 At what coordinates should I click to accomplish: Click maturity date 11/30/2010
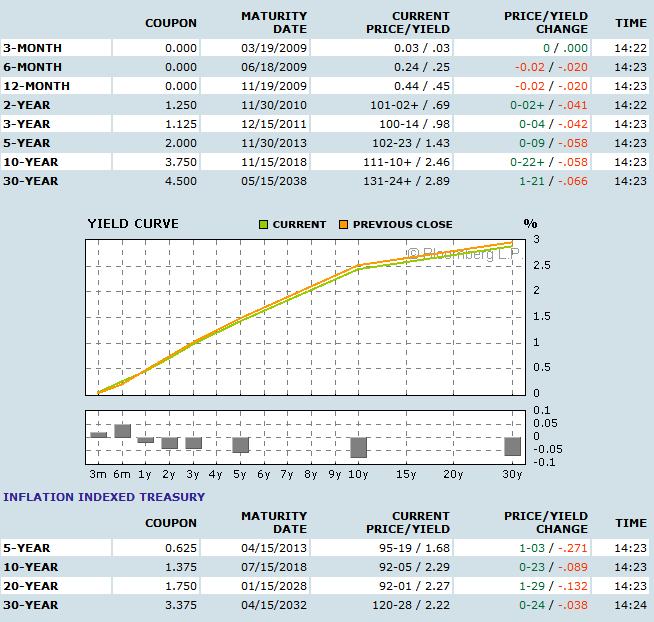click(x=274, y=105)
